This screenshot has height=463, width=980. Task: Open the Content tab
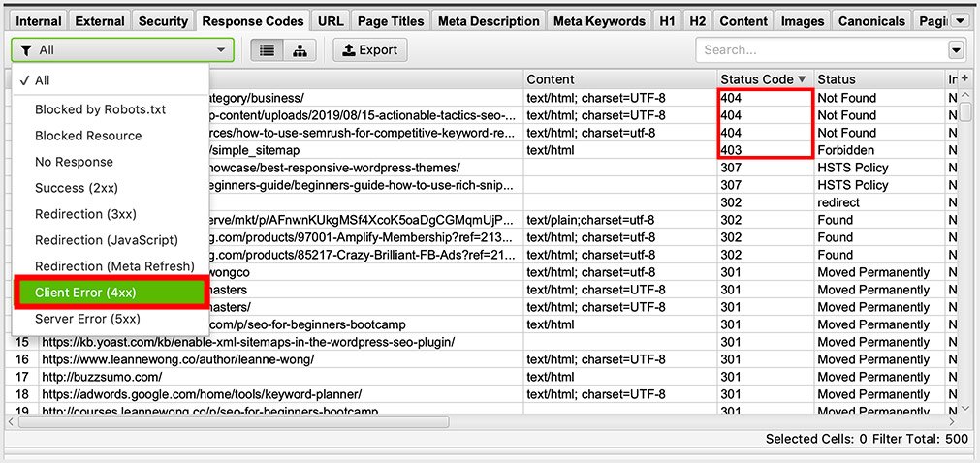743,21
